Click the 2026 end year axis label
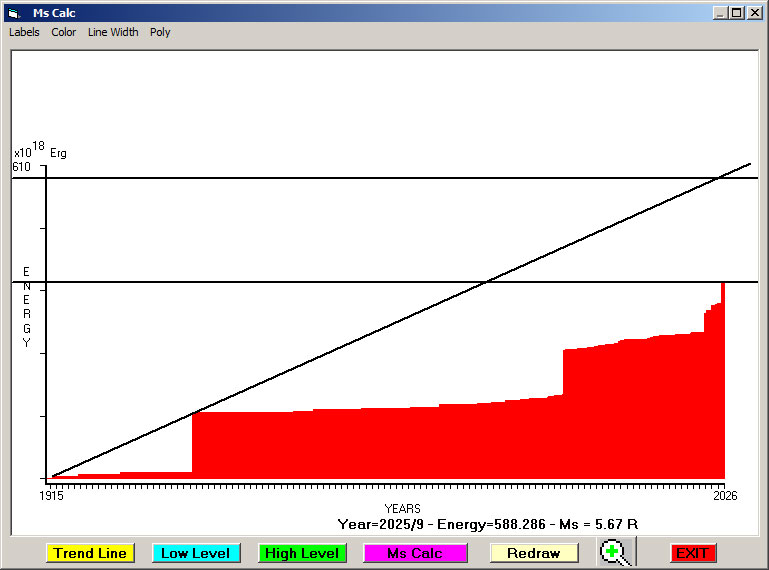 723,495
